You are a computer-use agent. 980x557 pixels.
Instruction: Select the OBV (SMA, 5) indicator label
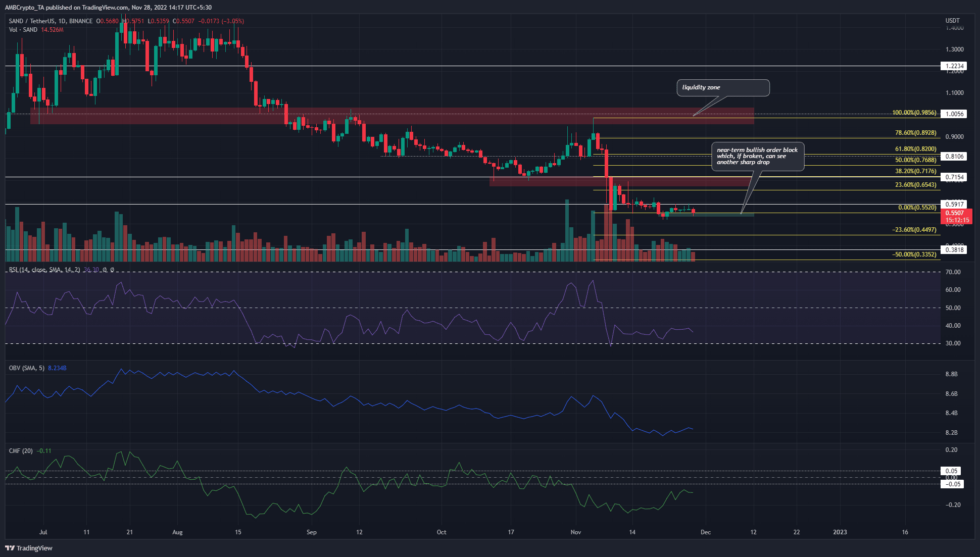coord(27,368)
